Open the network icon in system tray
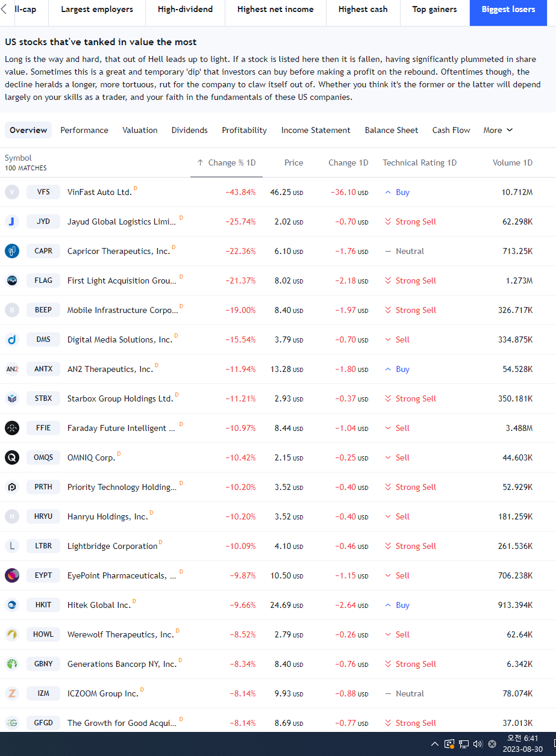The width and height of the screenshot is (556, 756). point(464,744)
